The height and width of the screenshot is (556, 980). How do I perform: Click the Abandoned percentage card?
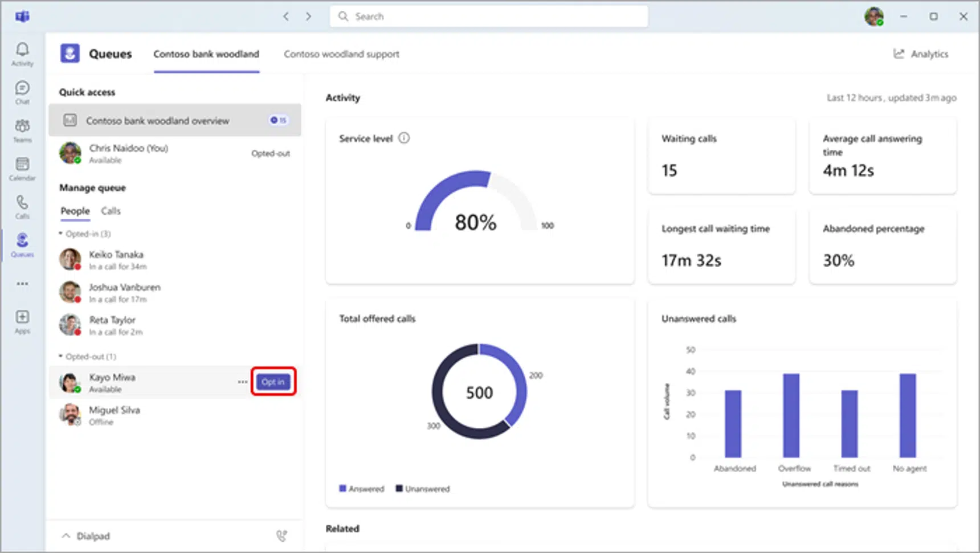[x=883, y=246]
